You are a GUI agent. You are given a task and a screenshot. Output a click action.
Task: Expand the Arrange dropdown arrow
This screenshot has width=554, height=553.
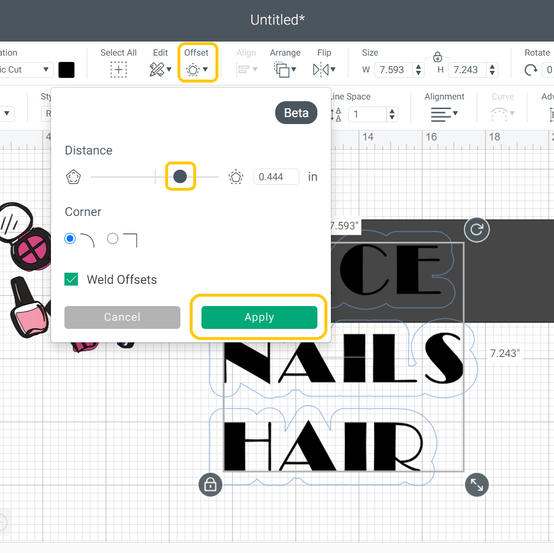[x=294, y=69]
